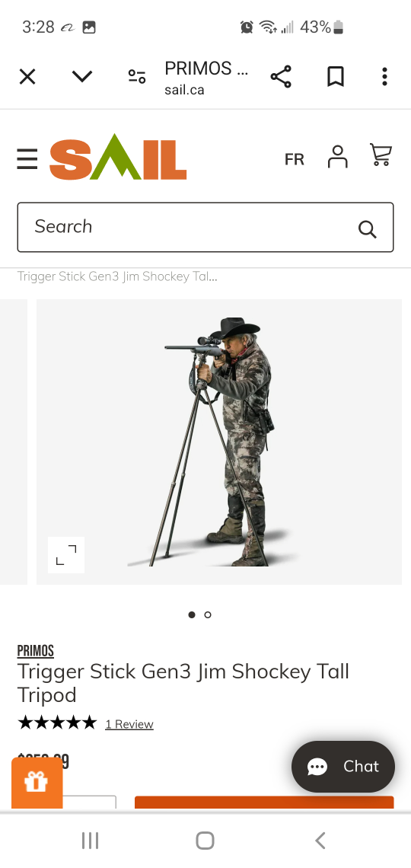Open the 1 Review link

point(129,724)
